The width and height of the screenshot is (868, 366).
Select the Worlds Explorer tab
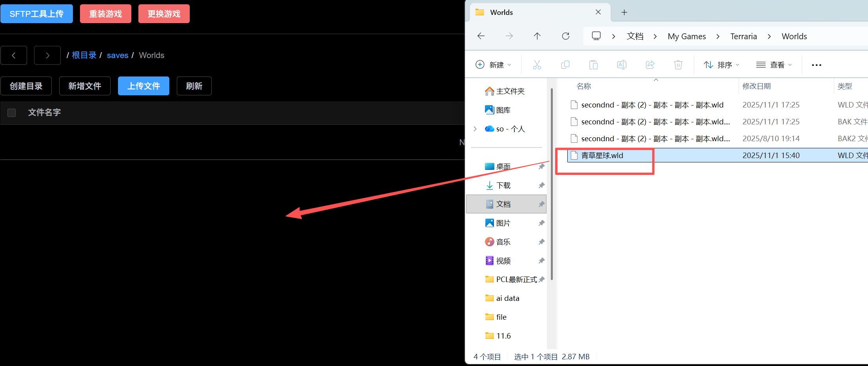pyautogui.click(x=533, y=13)
